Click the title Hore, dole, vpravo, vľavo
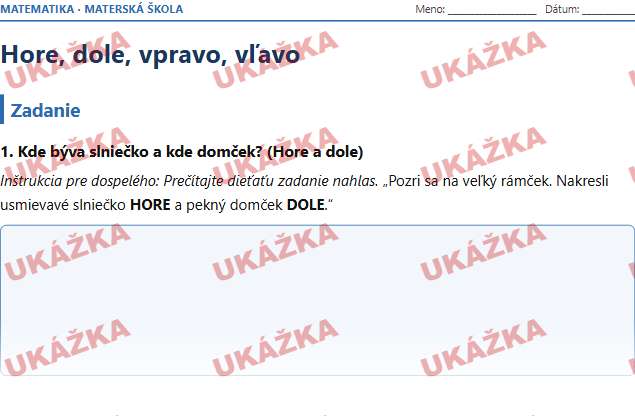 (150, 54)
